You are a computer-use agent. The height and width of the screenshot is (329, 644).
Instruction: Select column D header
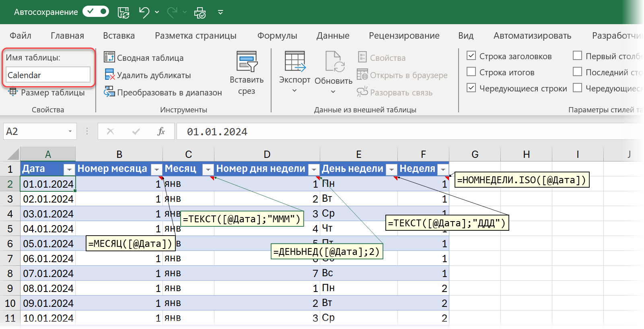click(267, 154)
